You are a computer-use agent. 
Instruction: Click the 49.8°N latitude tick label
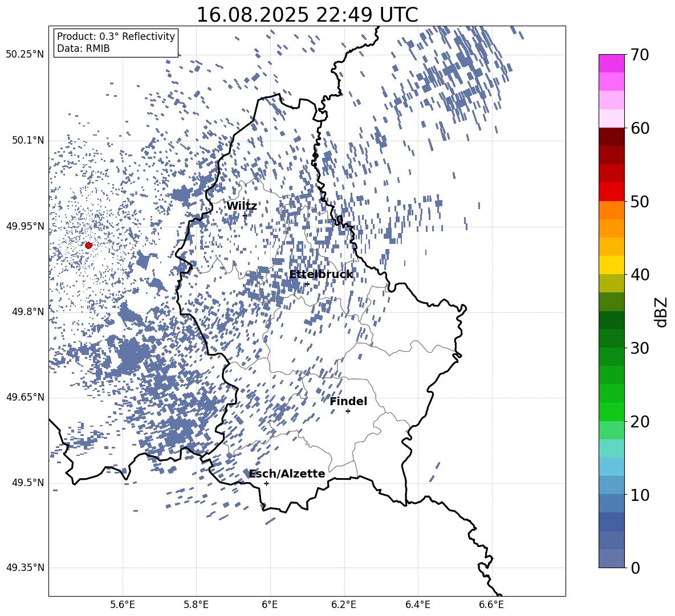point(27,312)
